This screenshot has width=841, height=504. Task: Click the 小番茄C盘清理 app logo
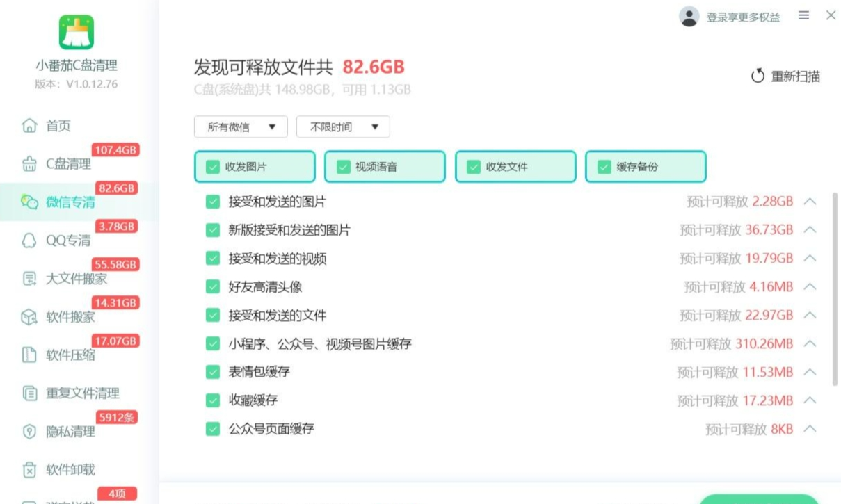[77, 32]
